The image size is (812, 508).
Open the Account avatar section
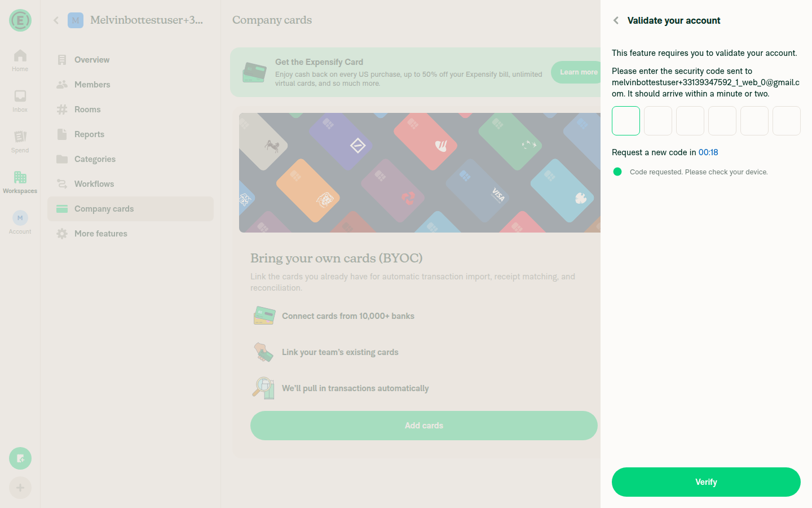coord(20,223)
